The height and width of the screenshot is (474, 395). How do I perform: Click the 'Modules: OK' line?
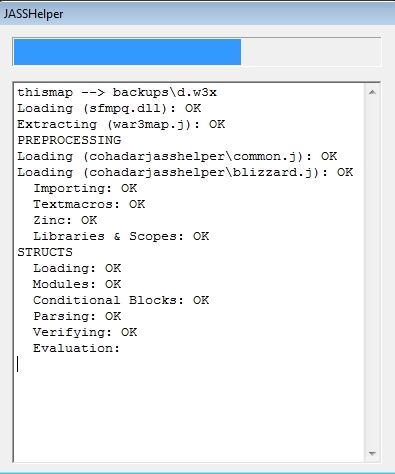tap(77, 284)
